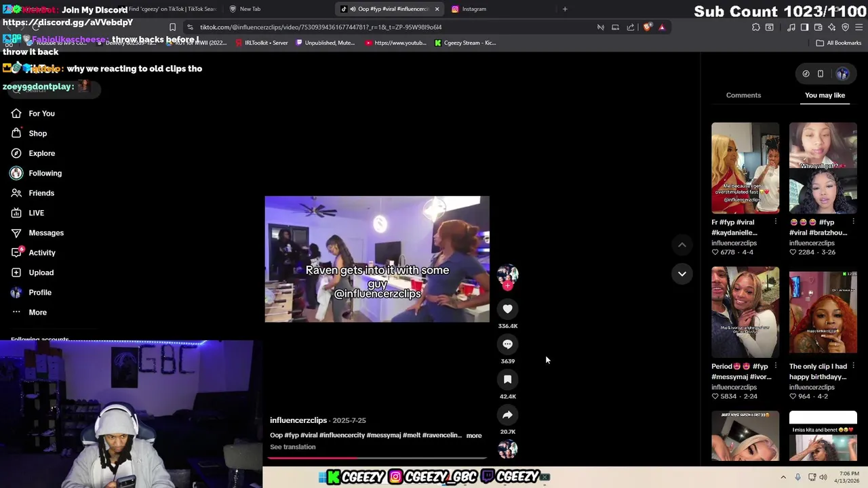Screen dimensions: 868x488
Task: Open Explore page in the sidebar
Action: pos(41,153)
